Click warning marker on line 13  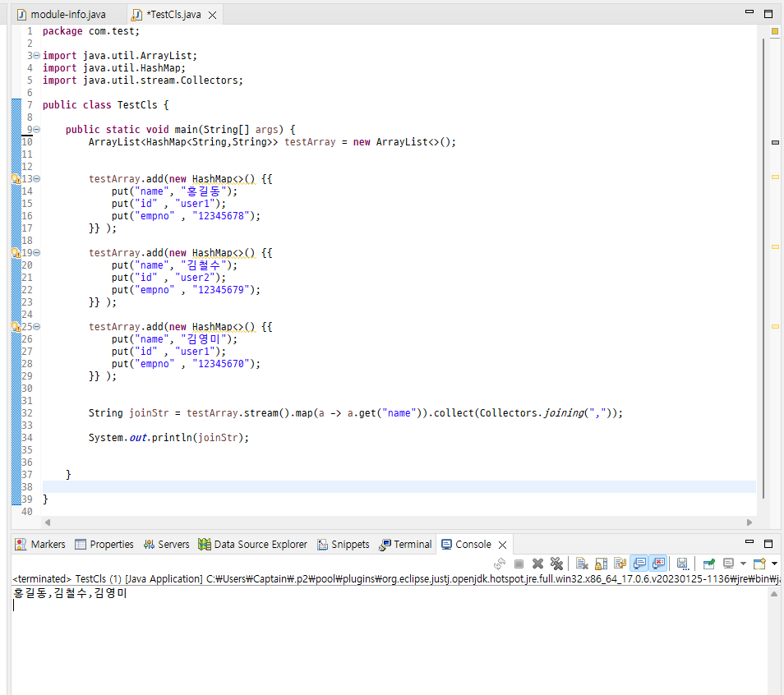(16, 179)
